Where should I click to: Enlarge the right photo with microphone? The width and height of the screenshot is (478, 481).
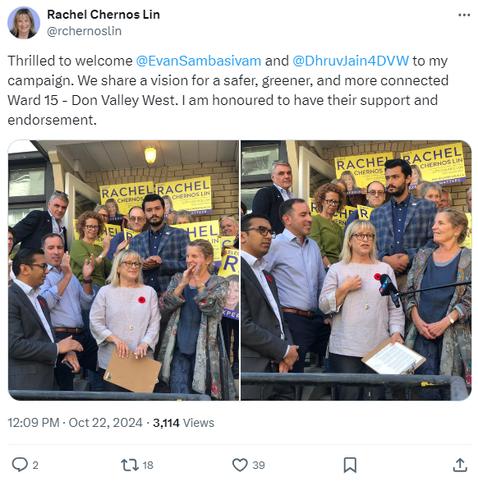pos(356,270)
